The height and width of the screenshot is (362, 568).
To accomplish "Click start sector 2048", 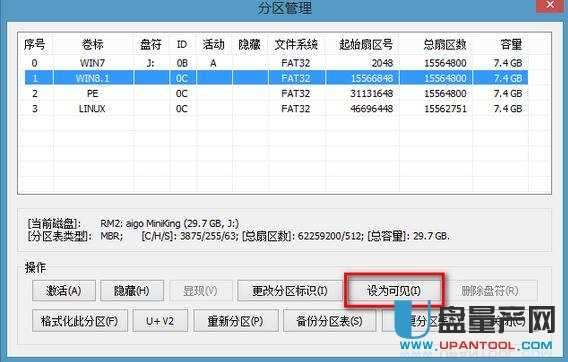I will point(383,63).
